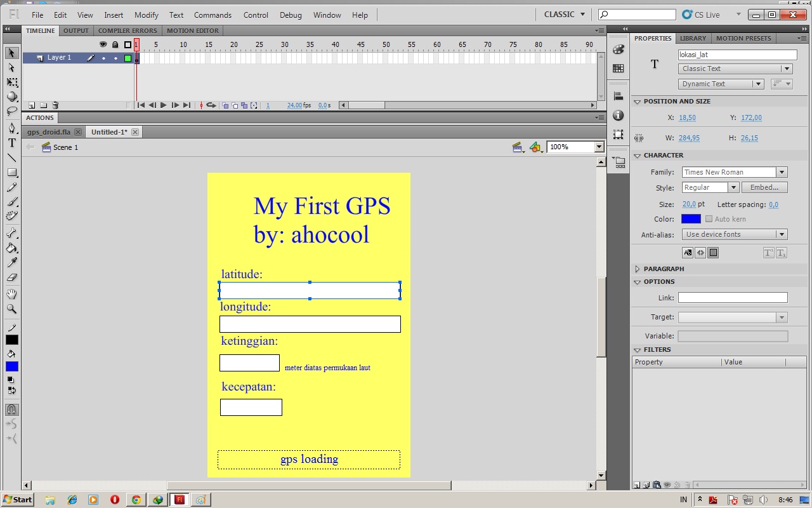Open the Modify menu
This screenshot has width=812, height=508.
point(146,15)
